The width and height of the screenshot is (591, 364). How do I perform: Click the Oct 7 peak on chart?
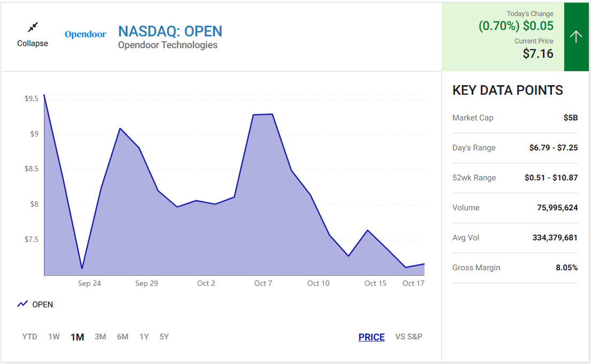click(272, 114)
